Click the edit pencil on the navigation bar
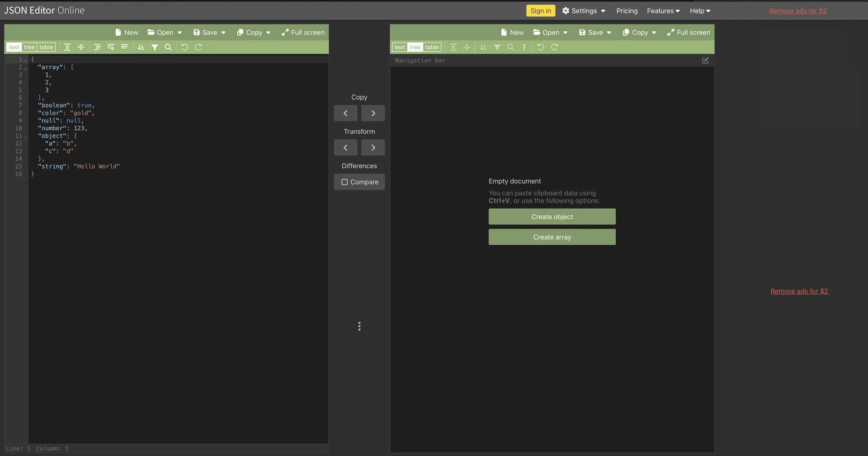868x456 pixels. pos(706,60)
